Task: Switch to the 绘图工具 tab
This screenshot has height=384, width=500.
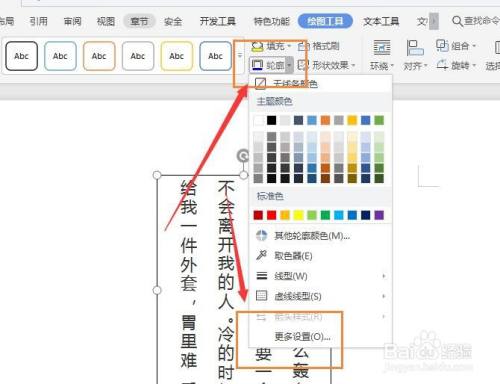Action: [325, 21]
